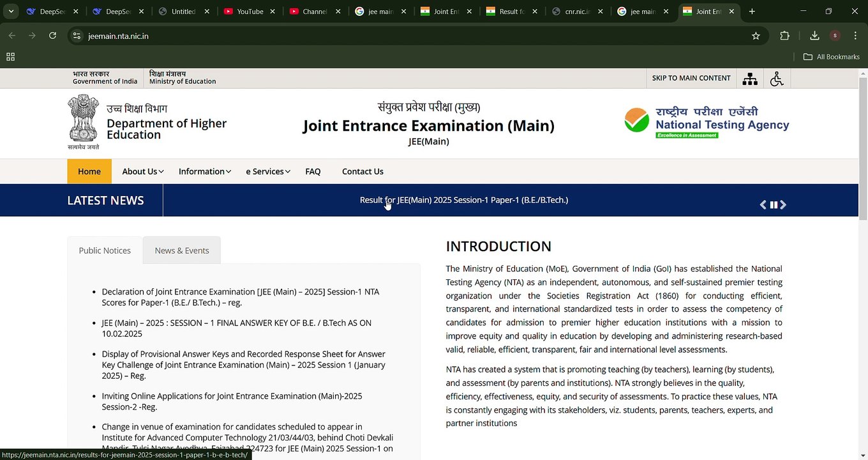Switch to the Channel browser tab
868x460 pixels.
(x=314, y=11)
